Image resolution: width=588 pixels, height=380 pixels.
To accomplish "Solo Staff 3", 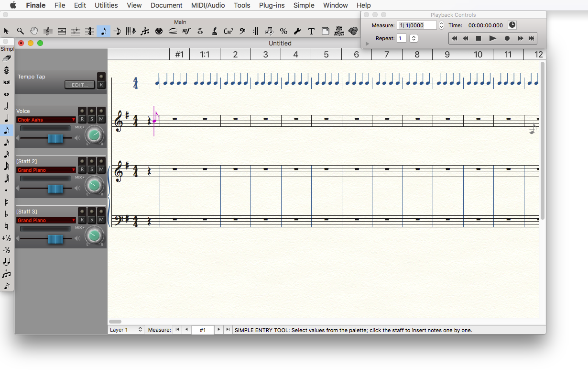I will (x=92, y=220).
